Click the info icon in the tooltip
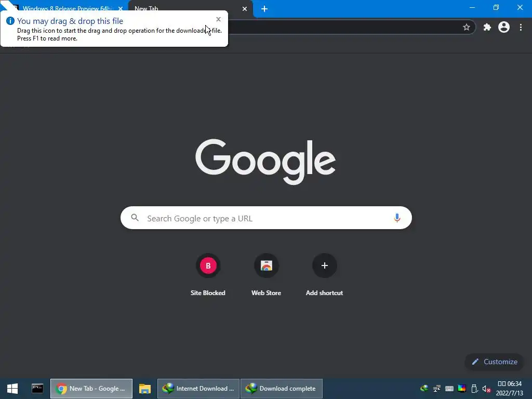The height and width of the screenshot is (399, 532). pos(10,21)
